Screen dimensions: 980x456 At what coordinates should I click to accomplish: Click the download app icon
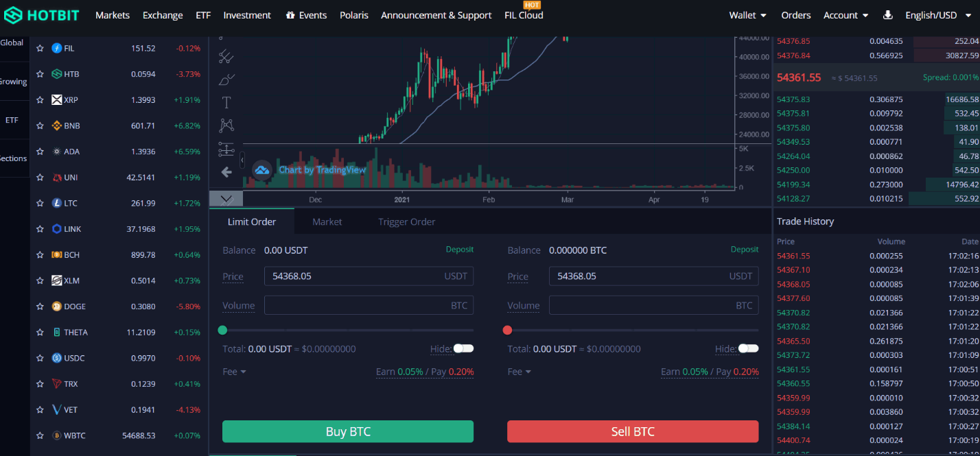887,14
